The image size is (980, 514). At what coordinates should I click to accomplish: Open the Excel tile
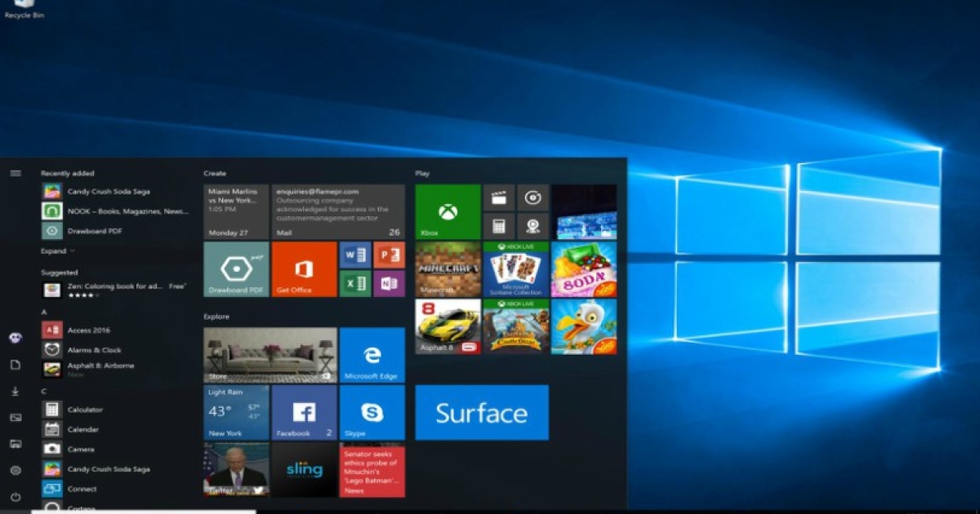pos(354,283)
